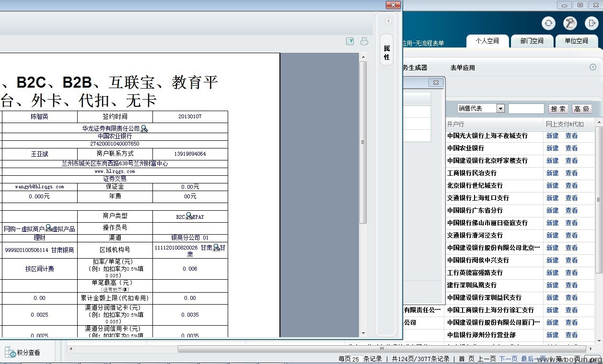Click the 积分查看 icon at bottom left
Viewport: 603px width, 364px height.
point(10,353)
